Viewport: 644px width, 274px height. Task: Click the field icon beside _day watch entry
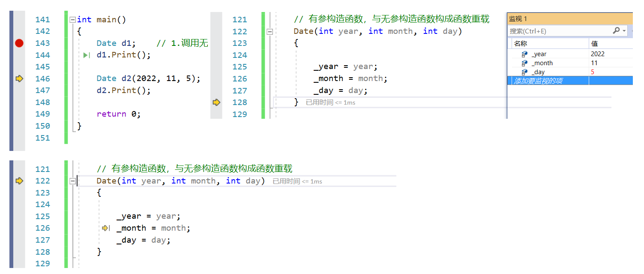point(524,72)
